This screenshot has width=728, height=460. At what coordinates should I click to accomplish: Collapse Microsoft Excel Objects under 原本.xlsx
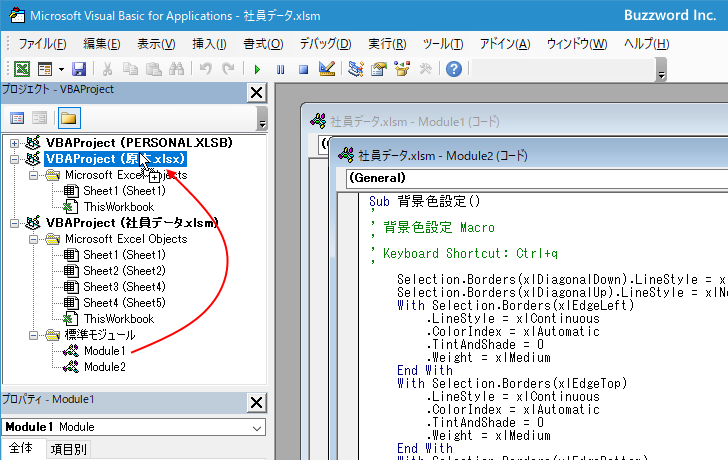coord(33,175)
